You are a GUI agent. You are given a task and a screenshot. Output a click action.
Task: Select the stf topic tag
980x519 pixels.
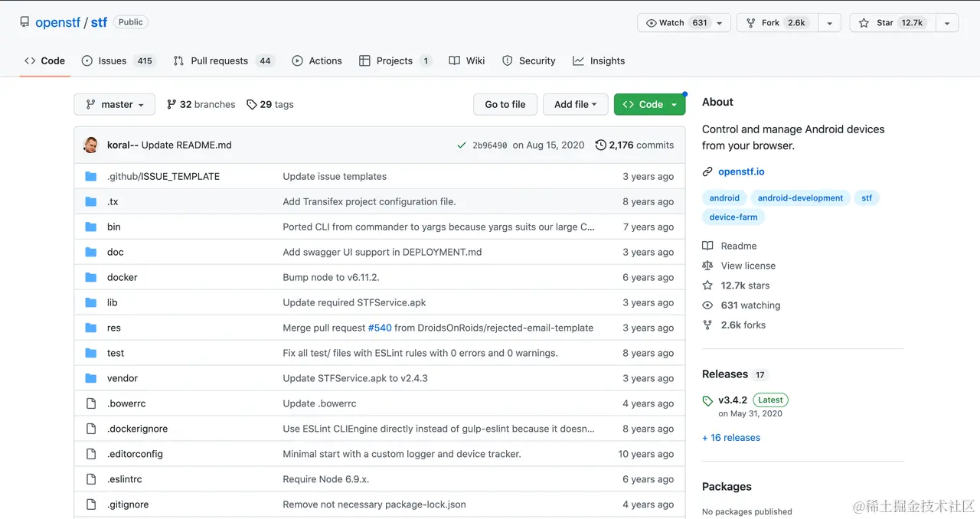click(x=867, y=197)
